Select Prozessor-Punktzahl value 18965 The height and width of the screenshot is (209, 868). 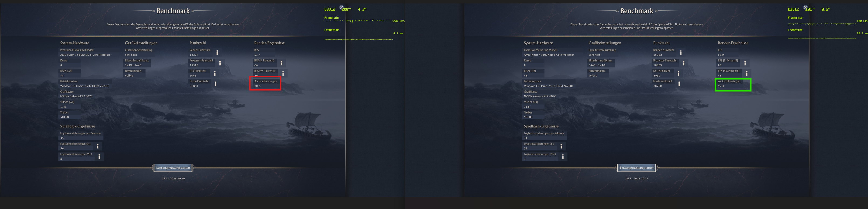tap(657, 65)
